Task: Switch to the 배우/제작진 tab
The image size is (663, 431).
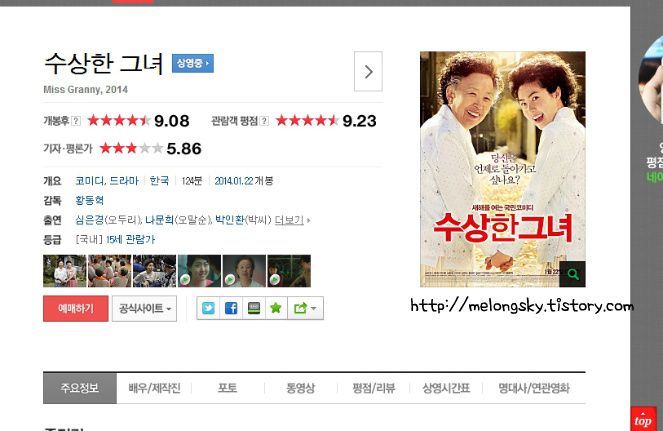Action: tap(154, 388)
